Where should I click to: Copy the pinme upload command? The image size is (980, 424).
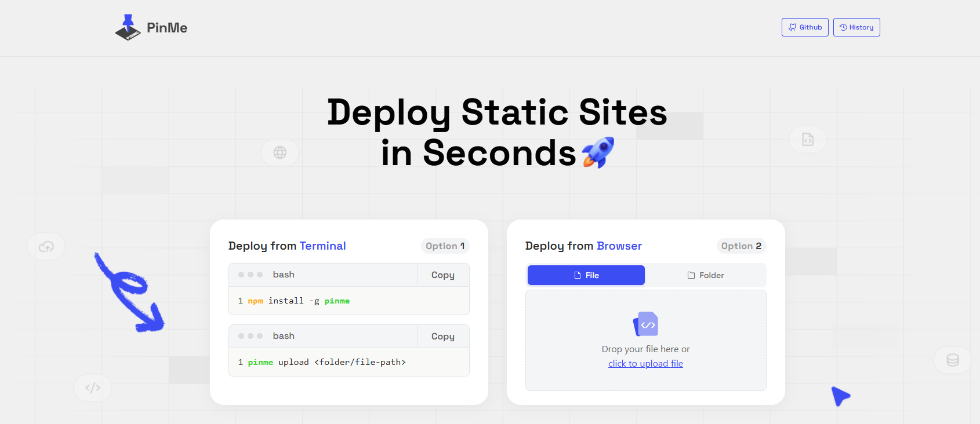(x=443, y=337)
